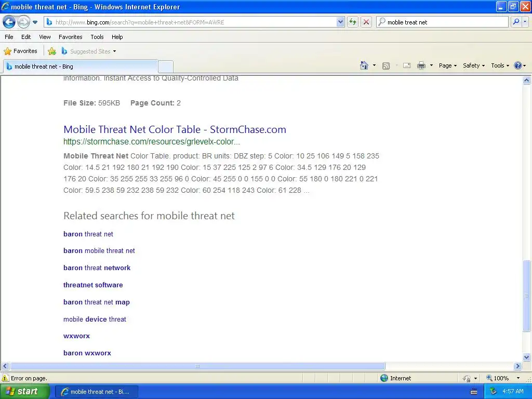Open the Page command bar menu

click(448, 65)
